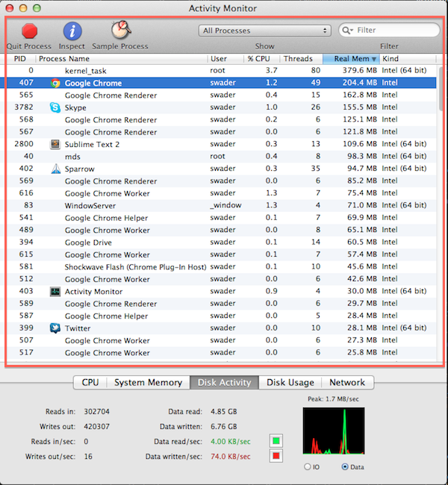Sort by the PID column header
This screenshot has height=485, width=448.
pos(20,59)
